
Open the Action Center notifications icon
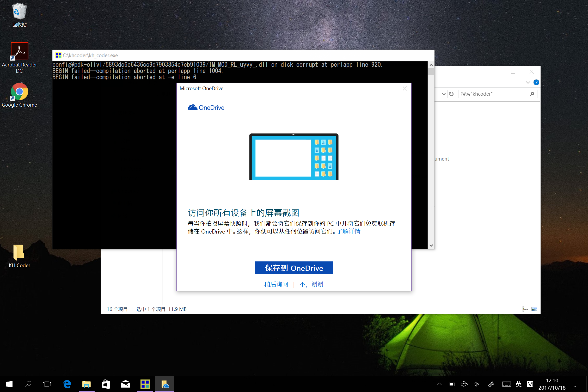[575, 384]
